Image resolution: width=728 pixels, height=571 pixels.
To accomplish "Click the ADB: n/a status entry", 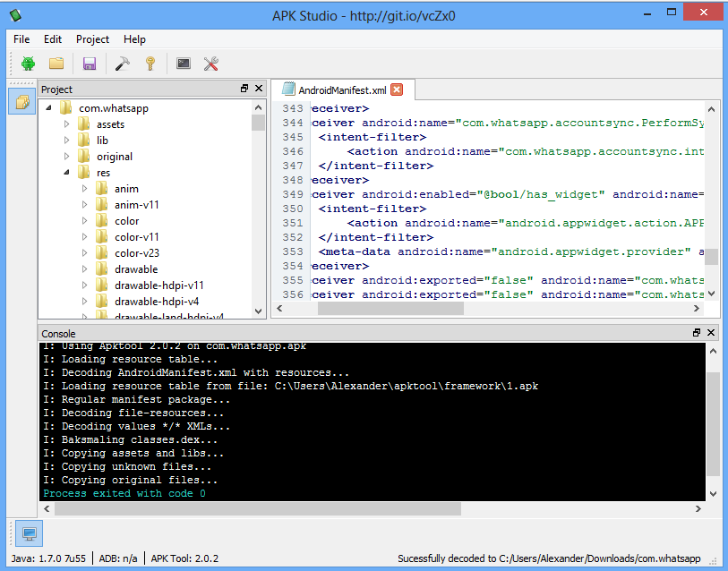I will coord(118,558).
